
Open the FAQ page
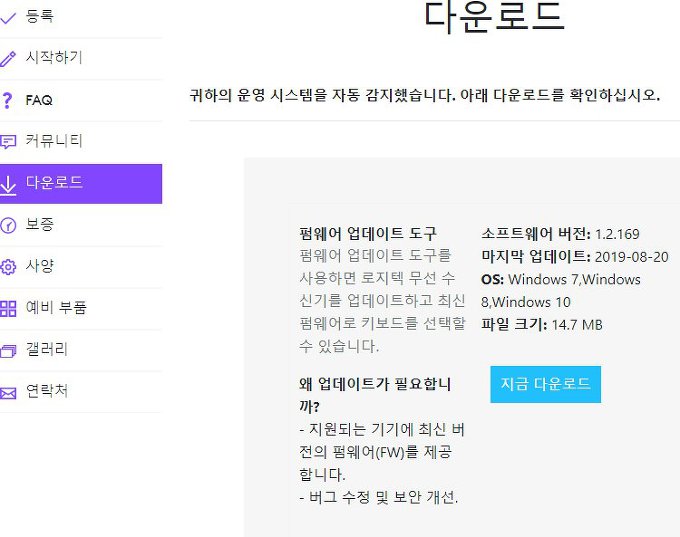coord(39,100)
